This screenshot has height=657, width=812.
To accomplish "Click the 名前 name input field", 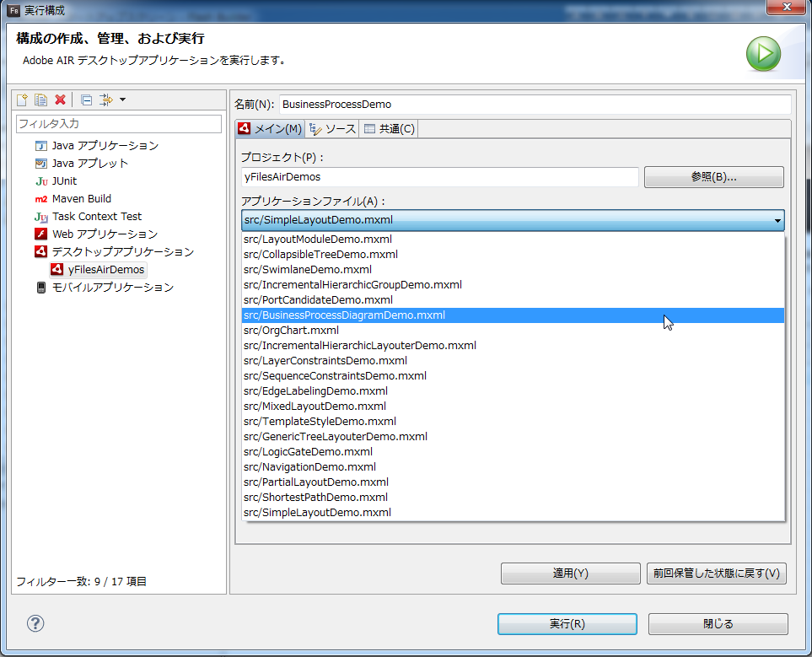I will pyautogui.click(x=535, y=104).
